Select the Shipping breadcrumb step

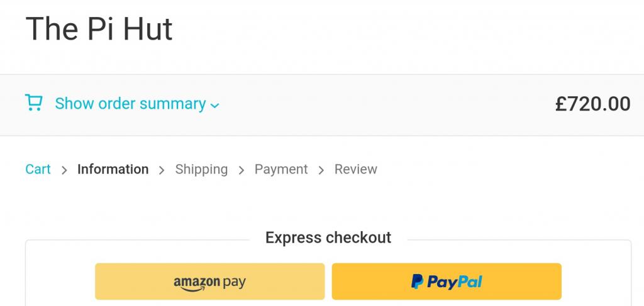pyautogui.click(x=201, y=169)
